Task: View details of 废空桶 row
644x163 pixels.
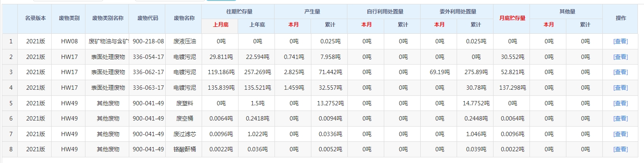Action: (x=621, y=118)
